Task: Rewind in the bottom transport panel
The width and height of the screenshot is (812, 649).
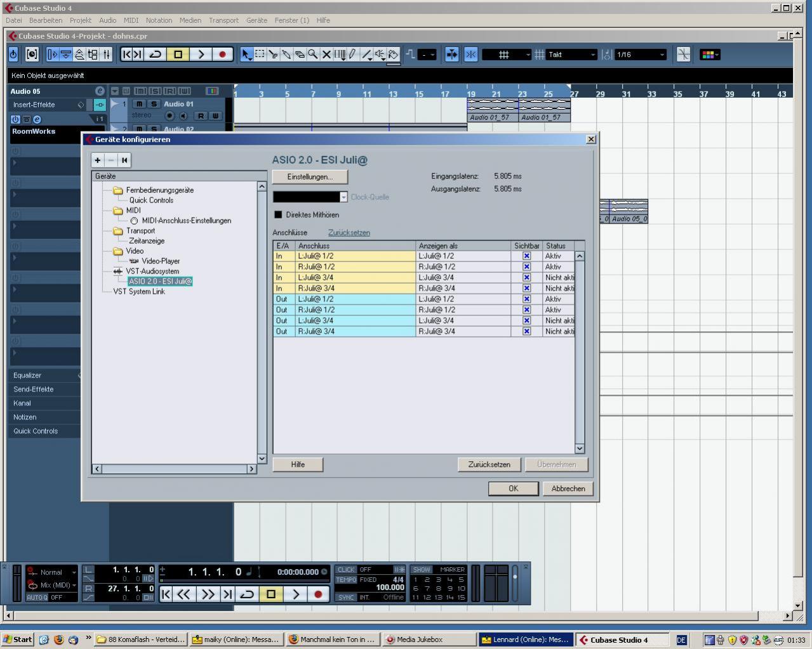Action: tap(183, 594)
